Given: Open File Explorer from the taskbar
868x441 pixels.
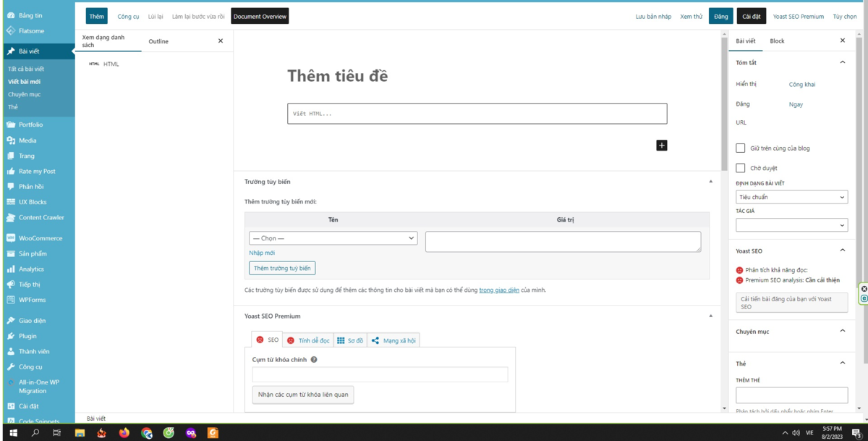Looking at the screenshot, I should tap(80, 433).
